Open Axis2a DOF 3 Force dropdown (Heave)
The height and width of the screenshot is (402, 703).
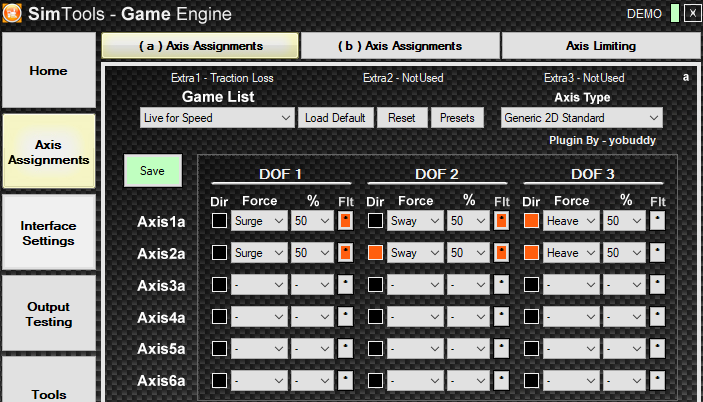coord(571,253)
